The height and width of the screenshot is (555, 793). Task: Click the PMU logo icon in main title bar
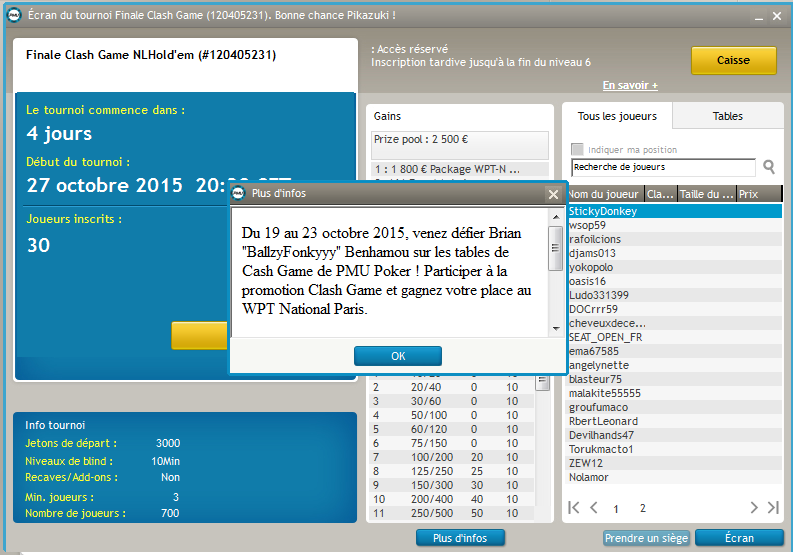(14, 15)
